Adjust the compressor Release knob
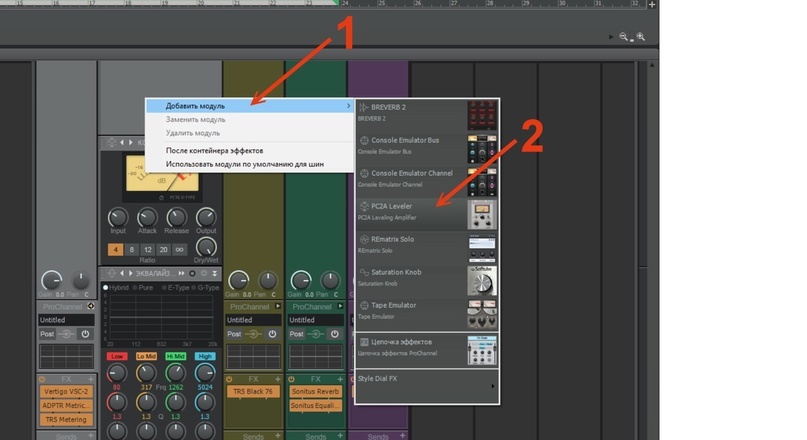This screenshot has height=440, width=807. coord(177,218)
